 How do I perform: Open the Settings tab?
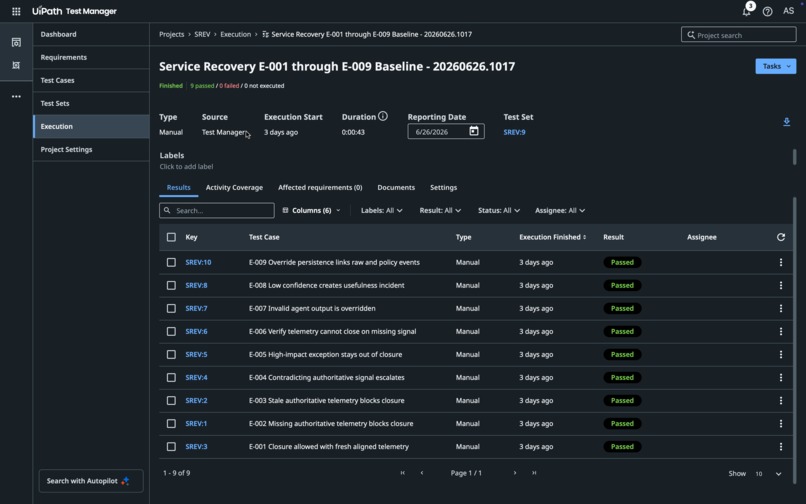[444, 188]
